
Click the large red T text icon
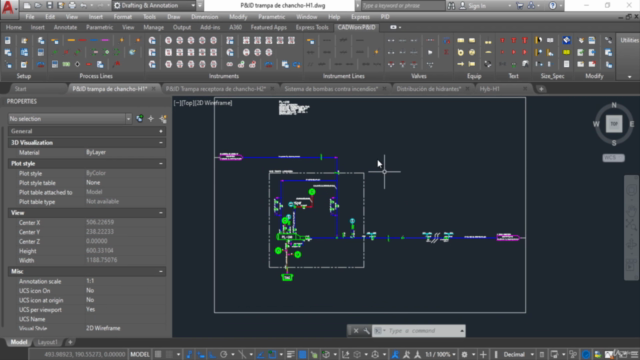pyautogui.click(x=525, y=40)
